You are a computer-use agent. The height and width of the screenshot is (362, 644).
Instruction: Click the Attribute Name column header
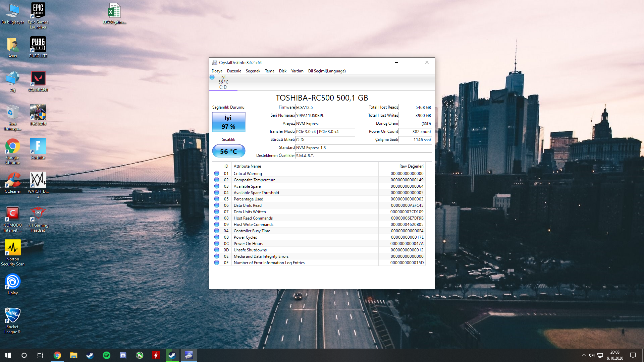click(x=305, y=166)
